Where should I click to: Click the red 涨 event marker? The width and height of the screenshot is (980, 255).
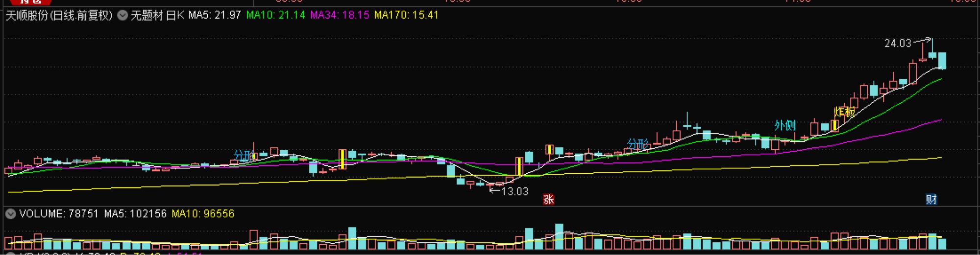click(x=548, y=199)
